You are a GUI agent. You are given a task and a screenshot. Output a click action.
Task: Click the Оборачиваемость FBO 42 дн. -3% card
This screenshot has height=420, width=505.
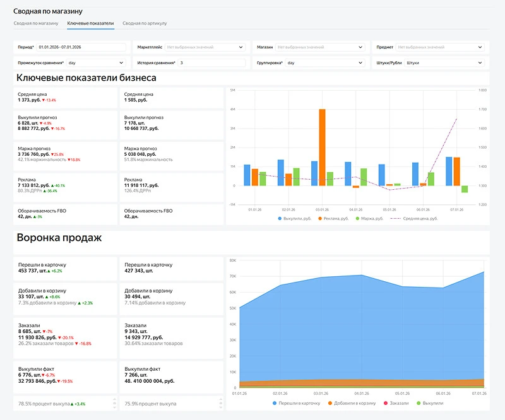coord(66,214)
